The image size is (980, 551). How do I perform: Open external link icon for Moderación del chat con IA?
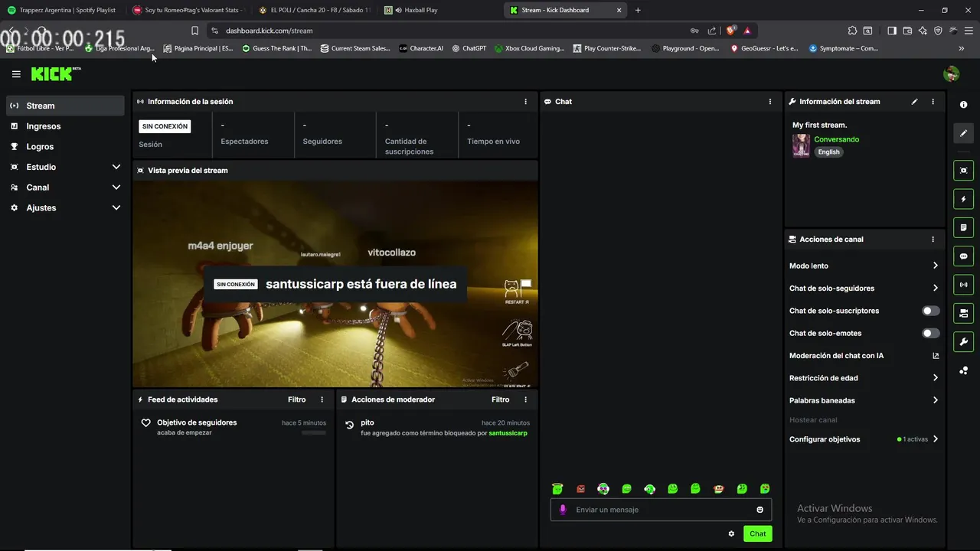point(935,355)
